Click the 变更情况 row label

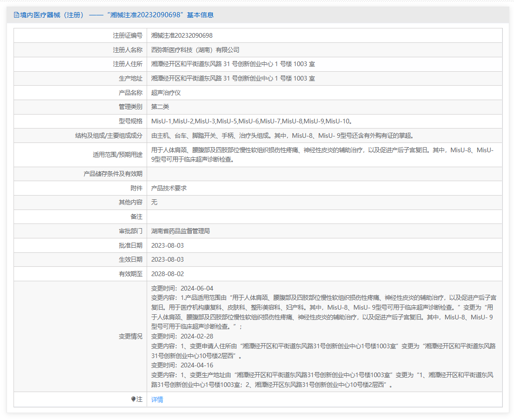[130, 336]
